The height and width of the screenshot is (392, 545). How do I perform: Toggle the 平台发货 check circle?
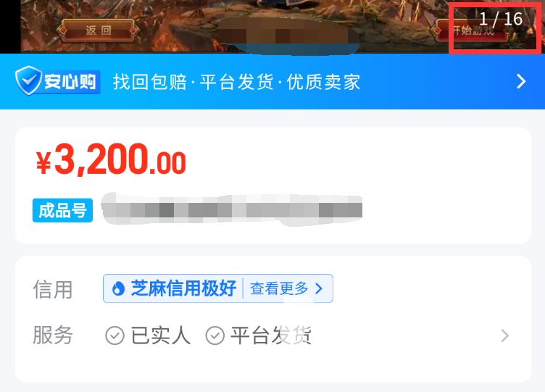pos(215,335)
